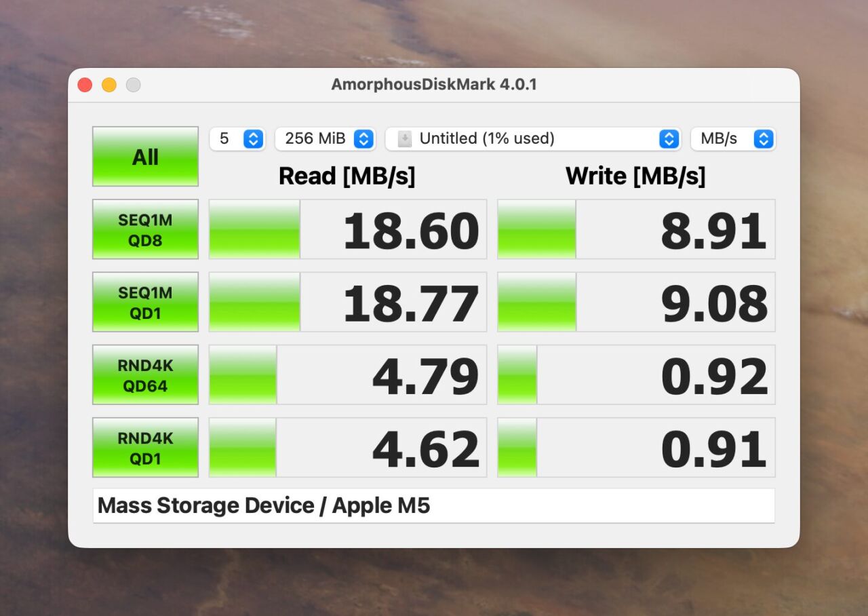Click the disk icon beside Untitled
This screenshot has height=616, width=868.
tap(404, 139)
